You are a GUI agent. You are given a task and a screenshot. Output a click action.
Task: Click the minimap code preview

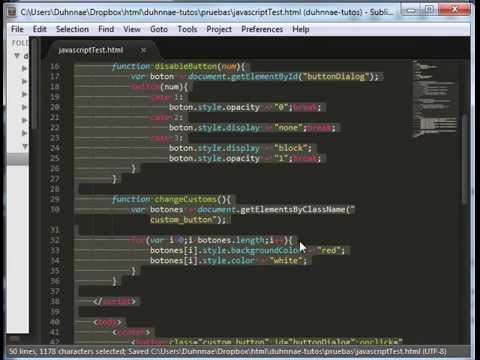pos(434,99)
